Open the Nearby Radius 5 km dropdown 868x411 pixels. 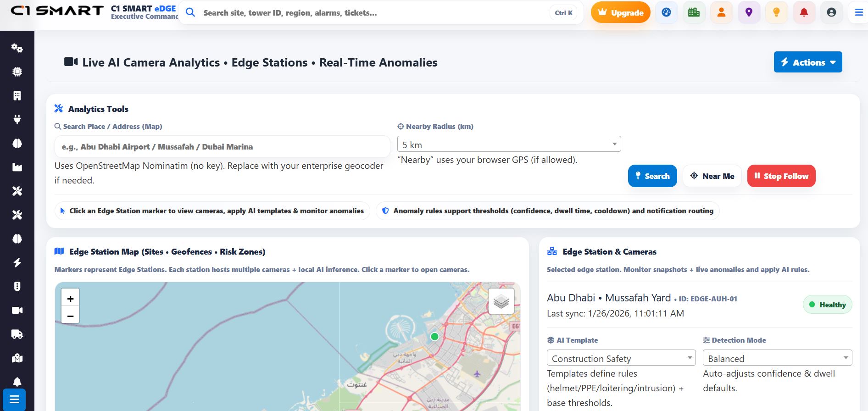click(x=509, y=144)
